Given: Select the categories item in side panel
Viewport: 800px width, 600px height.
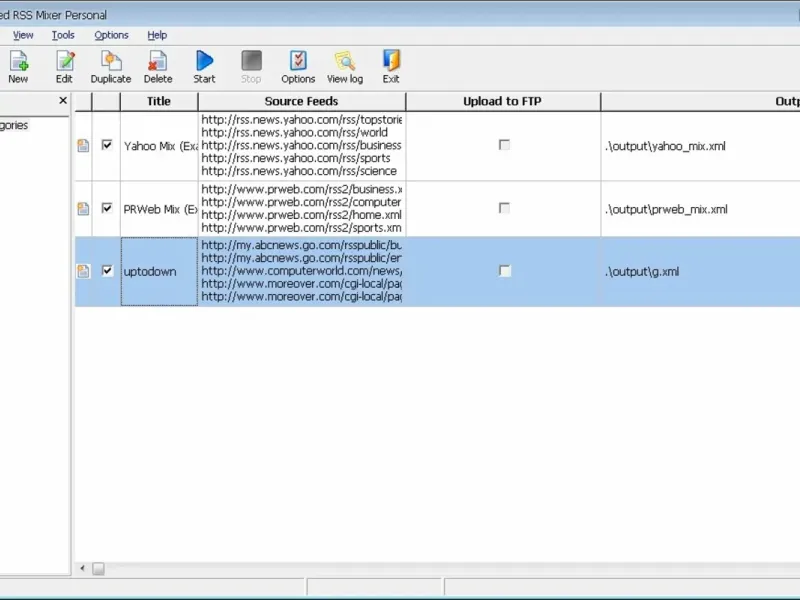Looking at the screenshot, I should [x=14, y=125].
